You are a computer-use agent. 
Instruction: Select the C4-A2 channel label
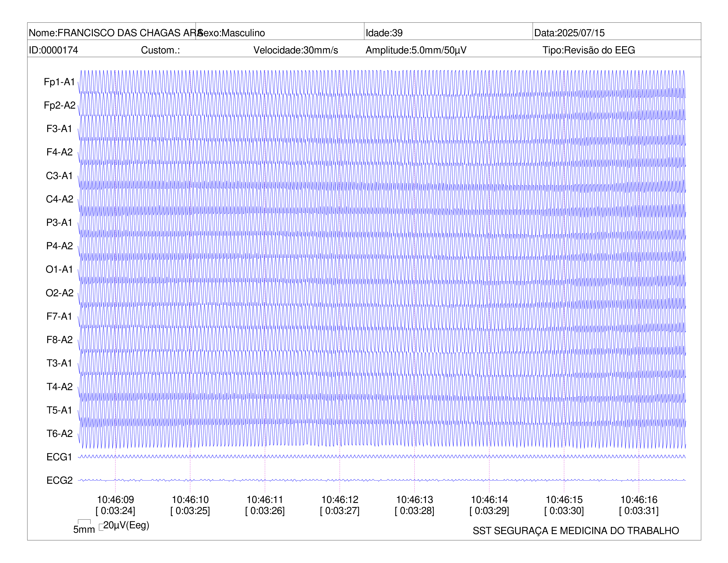[x=60, y=199]
